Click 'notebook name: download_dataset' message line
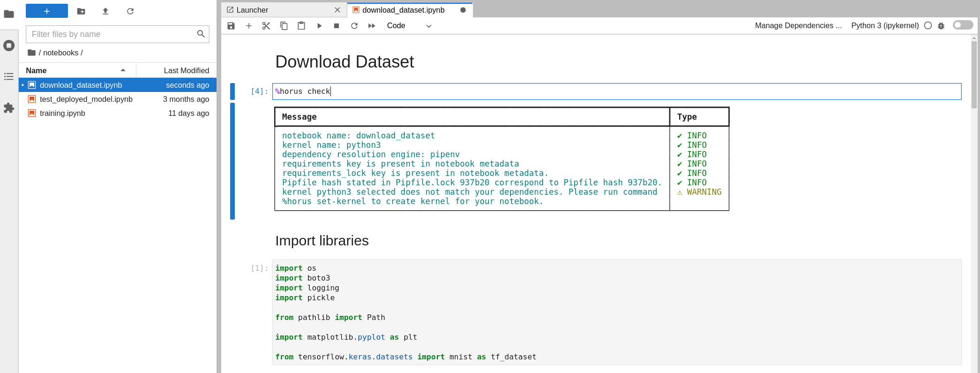 (x=359, y=136)
